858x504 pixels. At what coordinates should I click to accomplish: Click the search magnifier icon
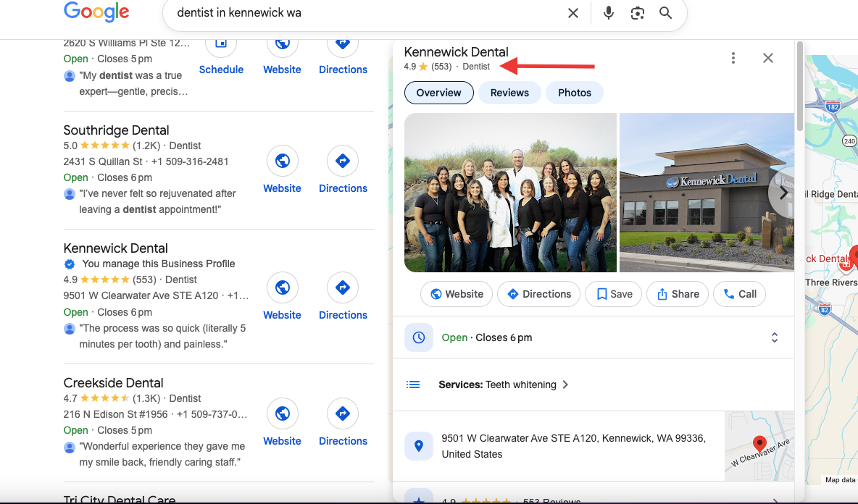pyautogui.click(x=665, y=12)
